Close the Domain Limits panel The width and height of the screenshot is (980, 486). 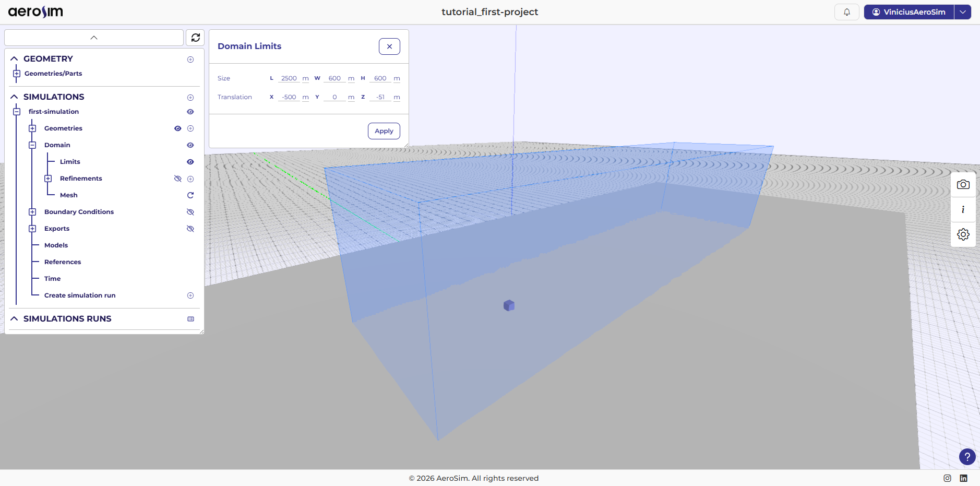[389, 46]
